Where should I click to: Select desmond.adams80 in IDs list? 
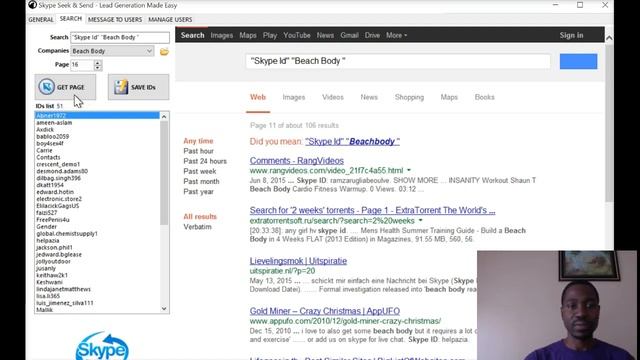(62, 171)
